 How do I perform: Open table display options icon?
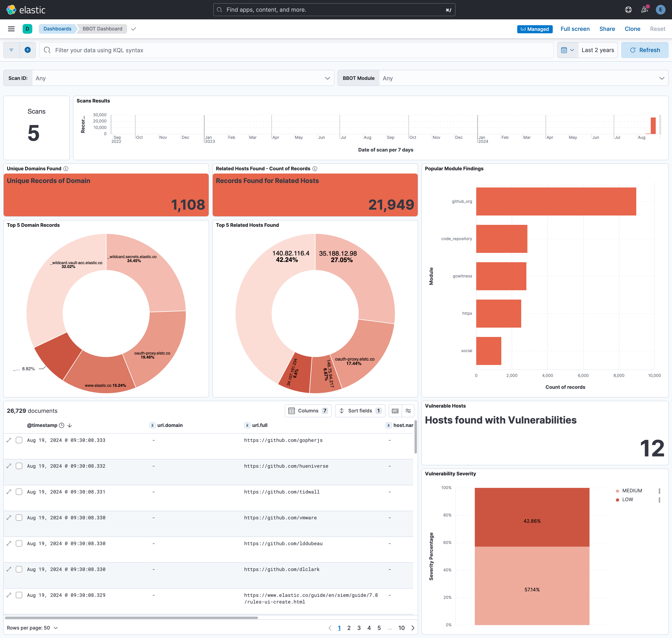(408, 411)
